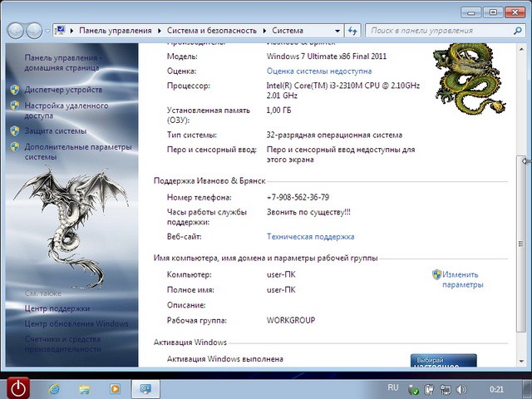Viewport: 532px width, 399px height.
Task: Select Система и безопасность breadcrumb
Action: point(212,31)
